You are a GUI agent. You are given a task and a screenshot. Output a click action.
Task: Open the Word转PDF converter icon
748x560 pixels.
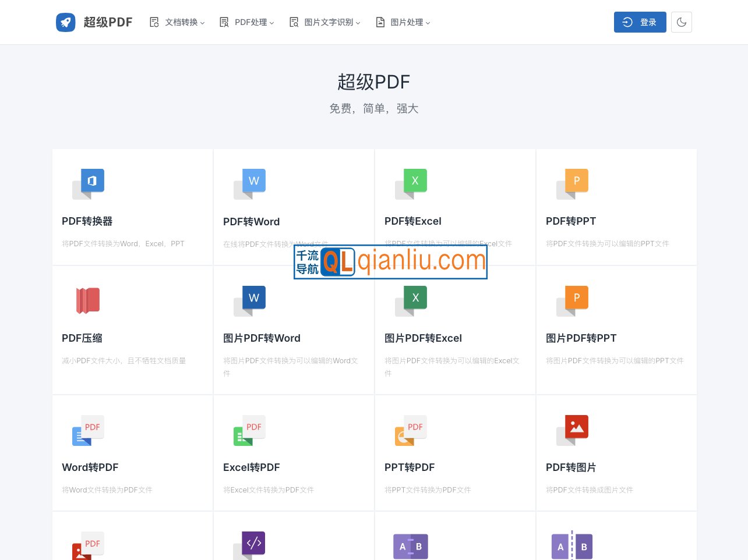(87, 430)
